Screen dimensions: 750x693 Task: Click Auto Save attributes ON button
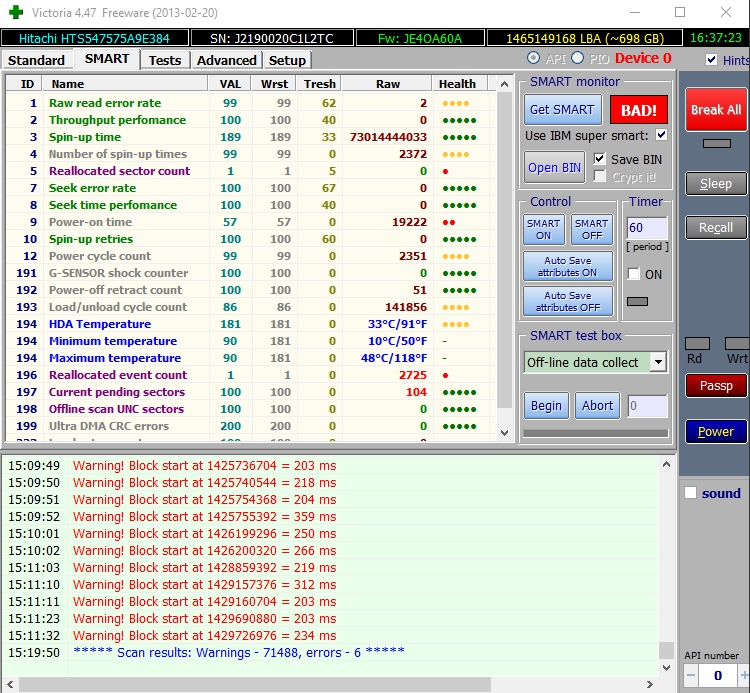568,266
